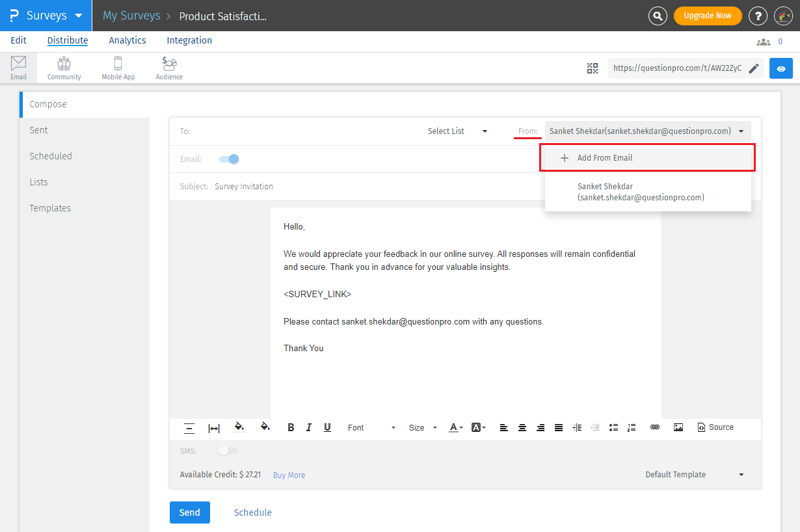Choose Sanket Shekdar sender in dropdown list
Viewport: 800px width, 532px height.
tap(648, 192)
